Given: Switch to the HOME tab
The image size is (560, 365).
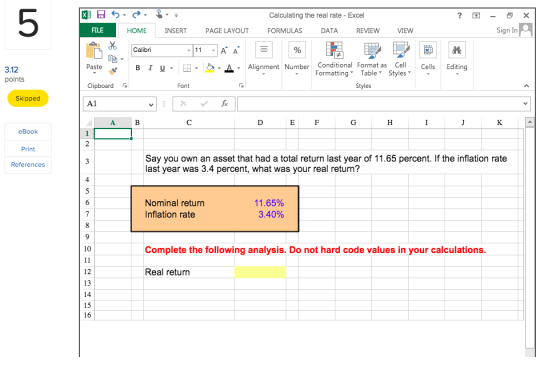Looking at the screenshot, I should 136,31.
